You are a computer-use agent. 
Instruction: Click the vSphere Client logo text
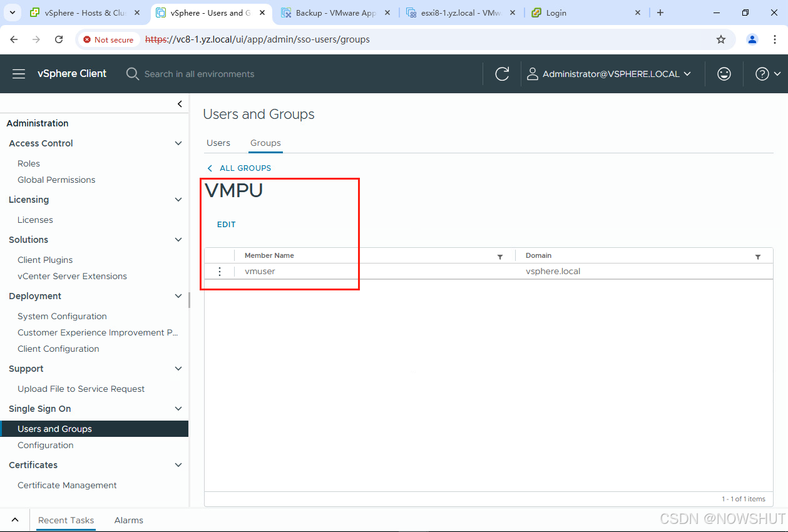click(x=72, y=74)
